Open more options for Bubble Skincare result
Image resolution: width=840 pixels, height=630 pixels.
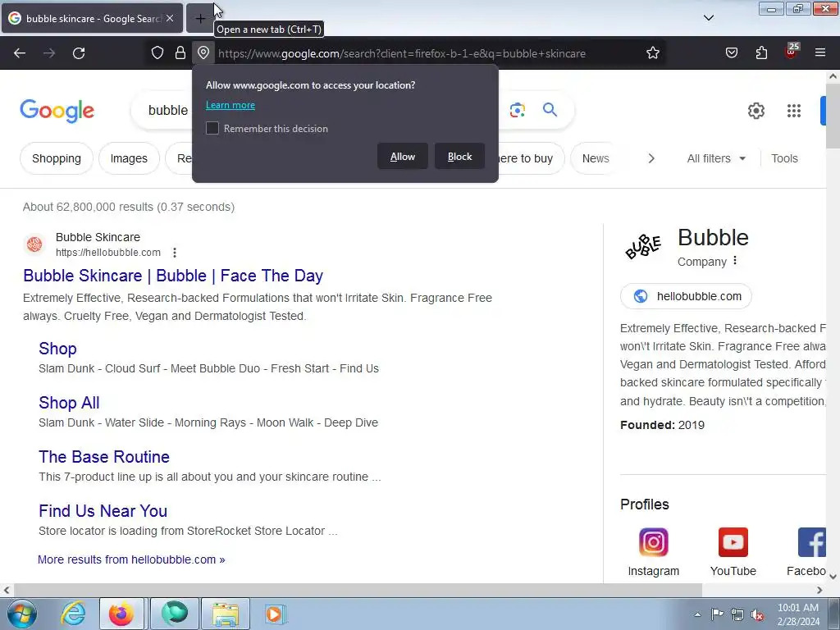tap(175, 253)
